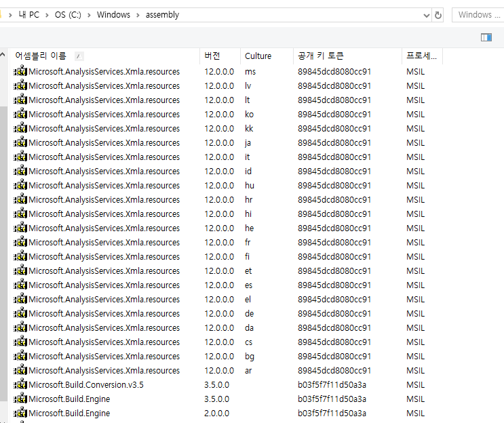Expand the chevron after OS (C:) in path
504x423 pixels.
point(89,15)
